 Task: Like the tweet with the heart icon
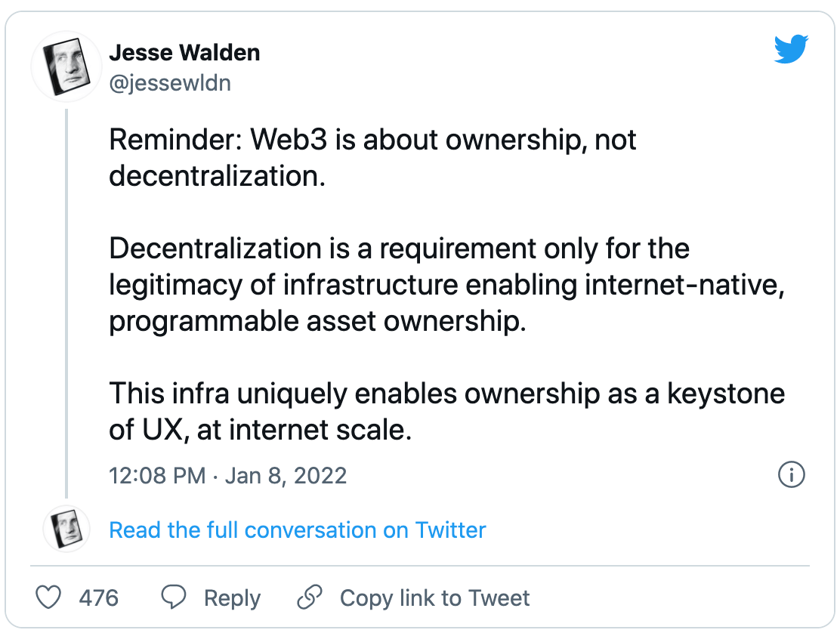pyautogui.click(x=49, y=598)
